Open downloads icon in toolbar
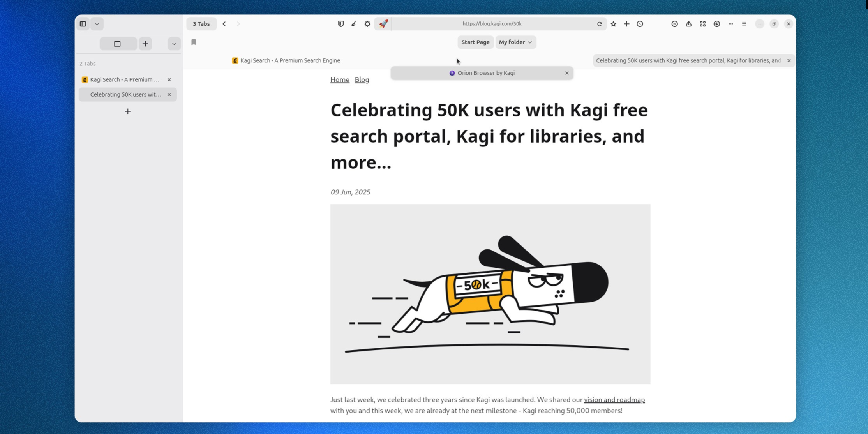Viewport: 868px width, 434px height. point(716,24)
